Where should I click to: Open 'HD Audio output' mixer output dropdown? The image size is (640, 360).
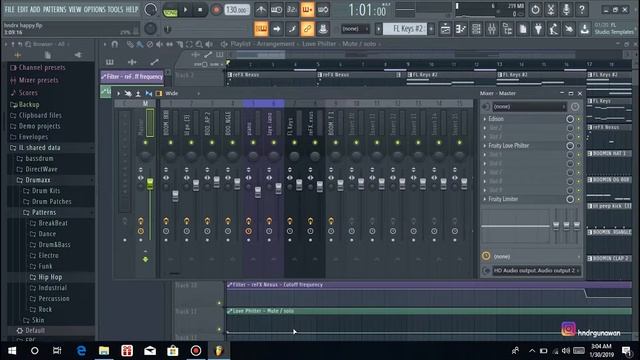pyautogui.click(x=536, y=271)
